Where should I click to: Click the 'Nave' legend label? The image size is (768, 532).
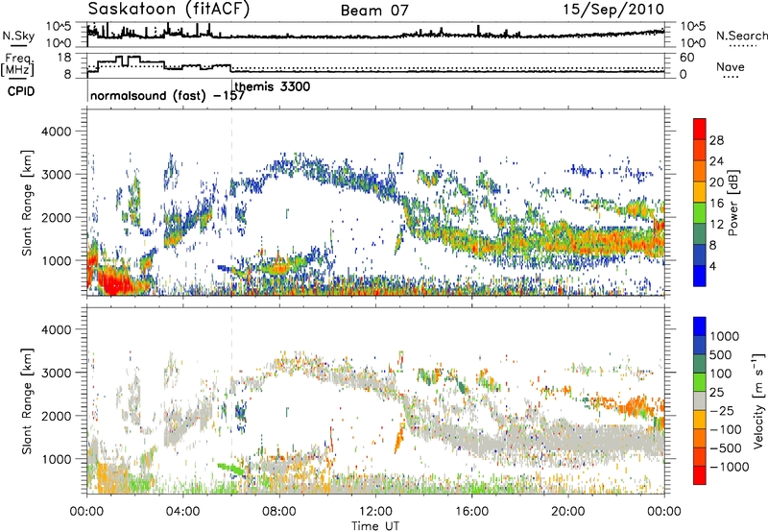coord(731,66)
